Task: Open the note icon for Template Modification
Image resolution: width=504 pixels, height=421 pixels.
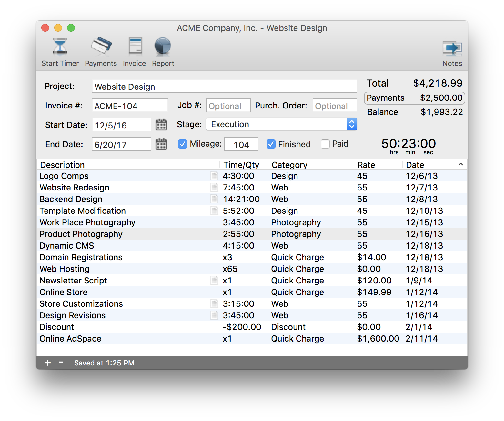Action: [214, 211]
